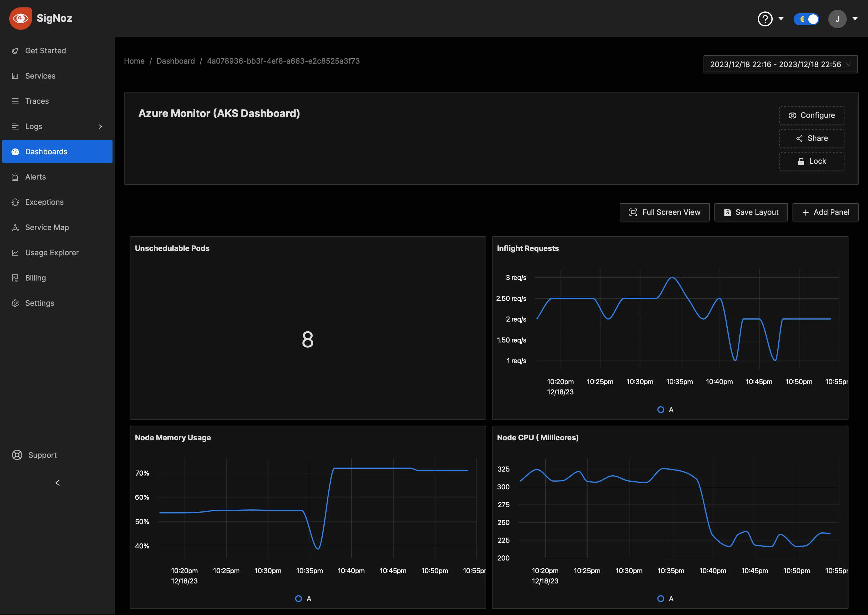Click the Unschedulable Pods panel title
Image resolution: width=868 pixels, height=615 pixels.
click(x=172, y=248)
